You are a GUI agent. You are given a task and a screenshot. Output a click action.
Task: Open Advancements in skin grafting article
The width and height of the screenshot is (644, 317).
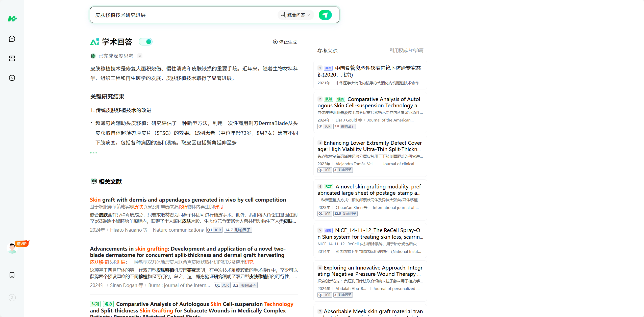pyautogui.click(x=188, y=252)
